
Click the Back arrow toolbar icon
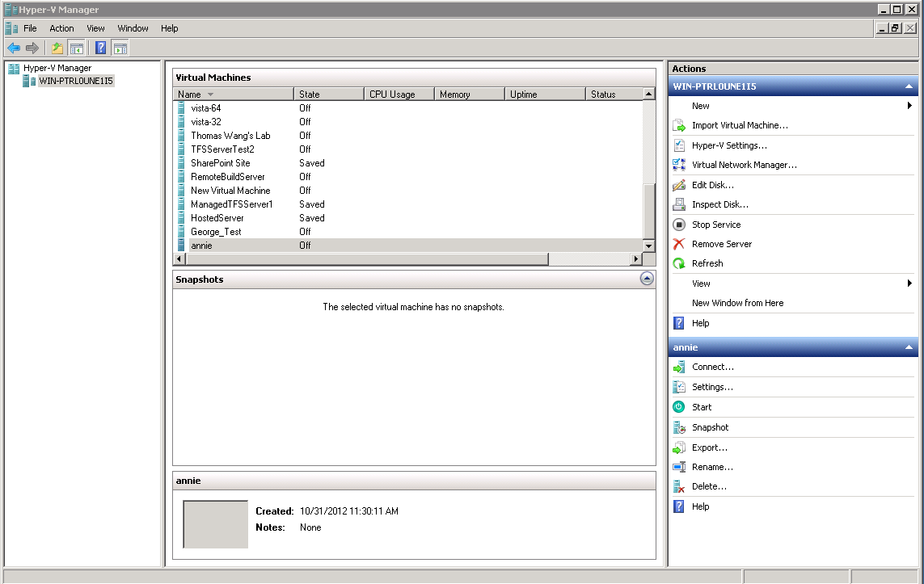tap(14, 48)
